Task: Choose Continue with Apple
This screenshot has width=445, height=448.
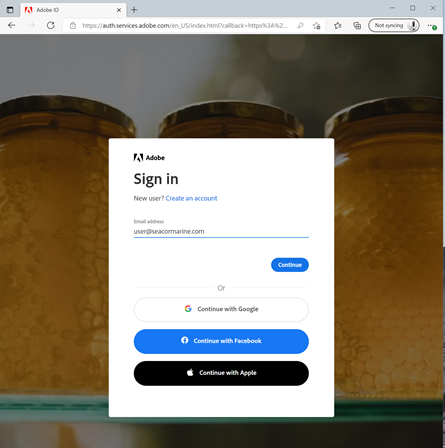Action: coord(221,373)
